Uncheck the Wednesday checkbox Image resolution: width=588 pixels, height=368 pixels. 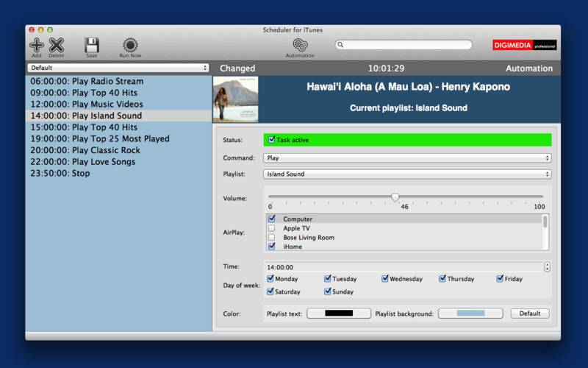[x=384, y=279]
